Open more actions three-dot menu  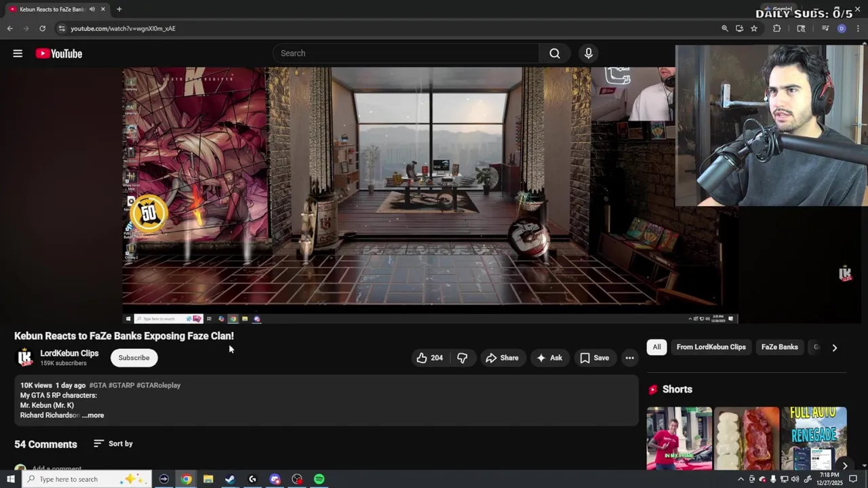tap(629, 358)
